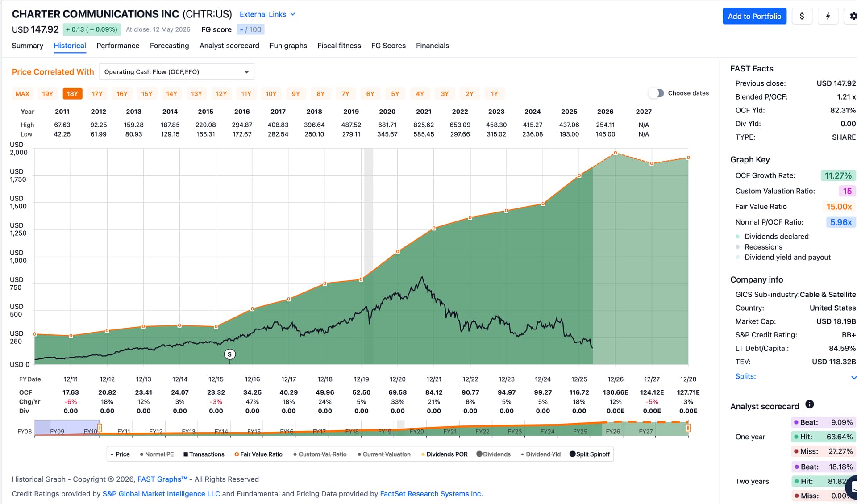
Task: Click the split spinoff S marker
Action: (229, 354)
